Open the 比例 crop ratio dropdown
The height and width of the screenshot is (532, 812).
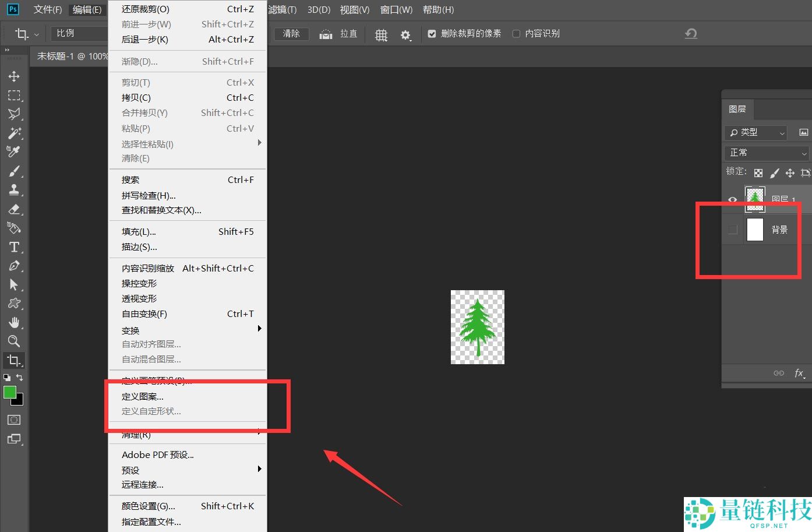point(79,34)
